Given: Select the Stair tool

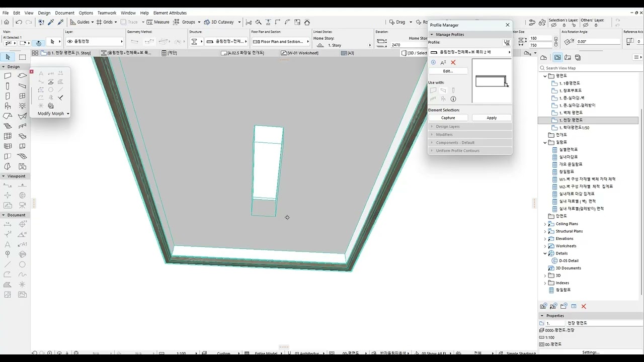Looking at the screenshot, I should click(x=8, y=126).
